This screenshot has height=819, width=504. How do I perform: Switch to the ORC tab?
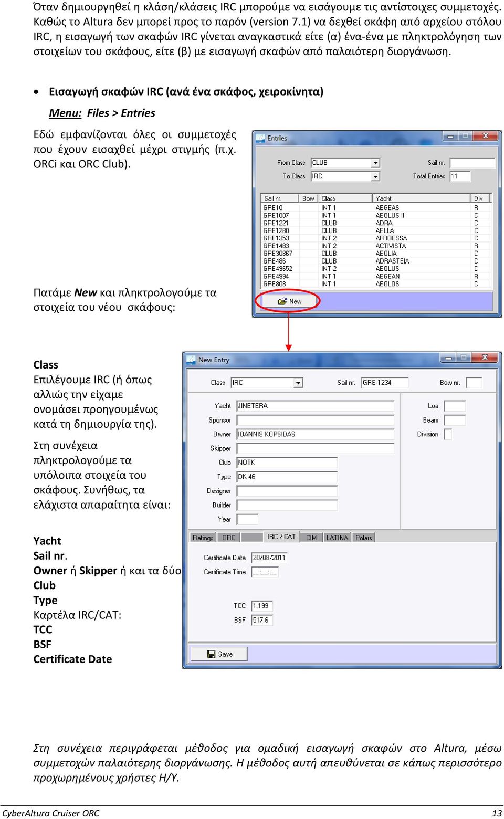[x=229, y=538]
